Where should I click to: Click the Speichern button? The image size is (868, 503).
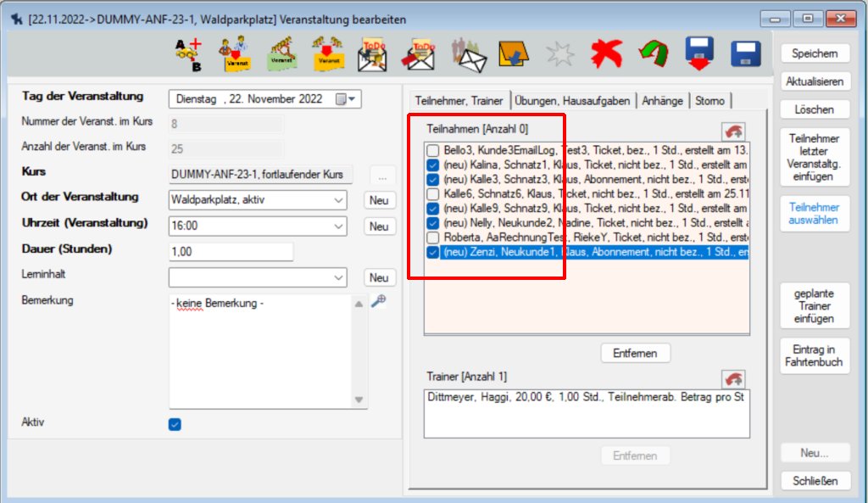point(814,53)
